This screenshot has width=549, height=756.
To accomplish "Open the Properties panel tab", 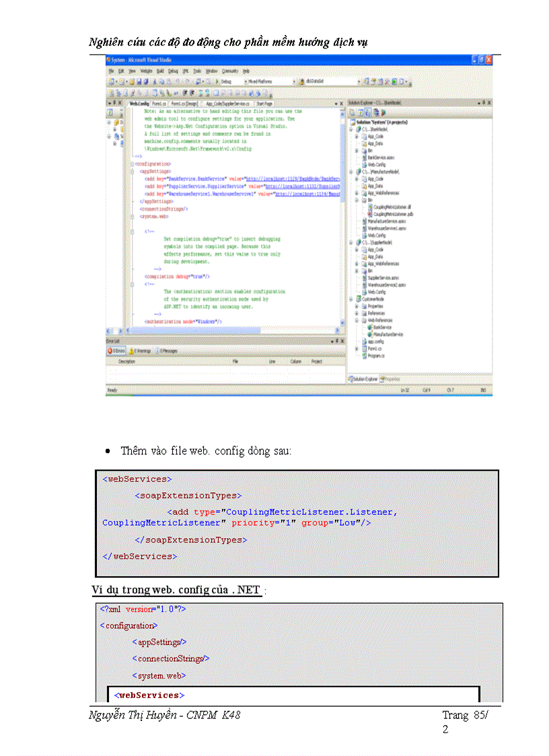I will (391, 379).
